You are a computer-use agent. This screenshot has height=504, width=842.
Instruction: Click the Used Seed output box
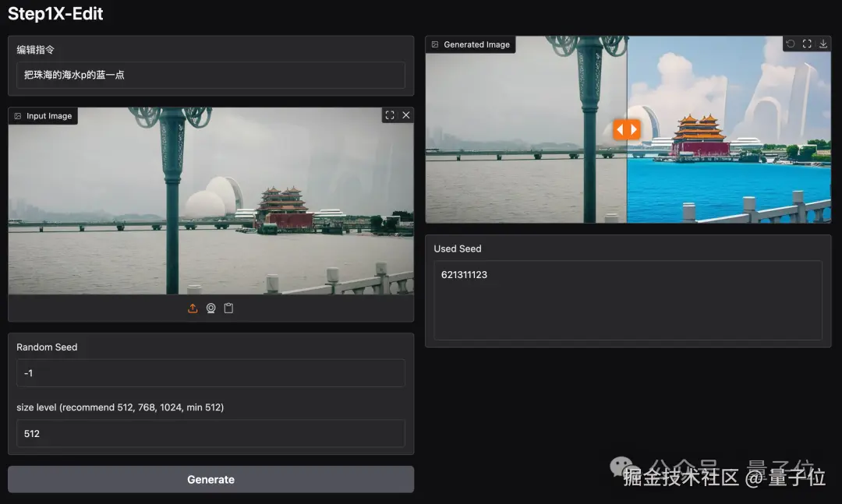pyautogui.click(x=628, y=300)
